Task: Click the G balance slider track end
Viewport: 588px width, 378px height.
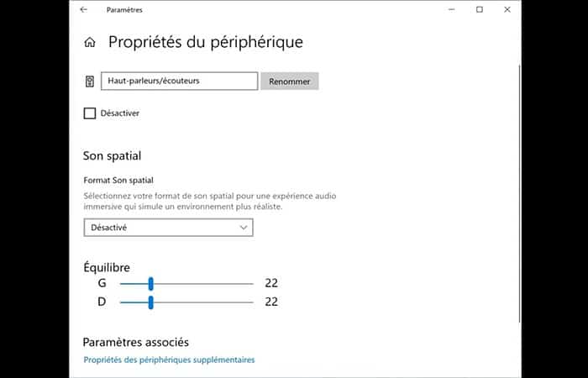Action: click(x=250, y=283)
